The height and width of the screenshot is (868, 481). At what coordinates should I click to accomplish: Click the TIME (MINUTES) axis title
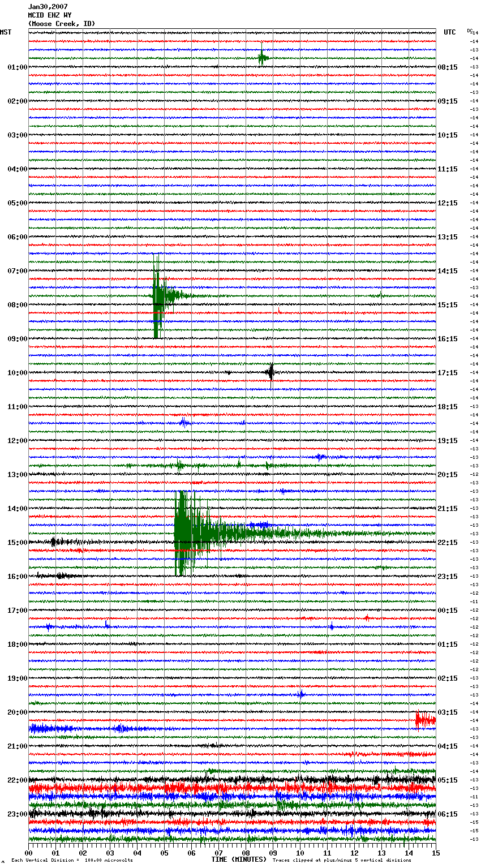[239, 860]
